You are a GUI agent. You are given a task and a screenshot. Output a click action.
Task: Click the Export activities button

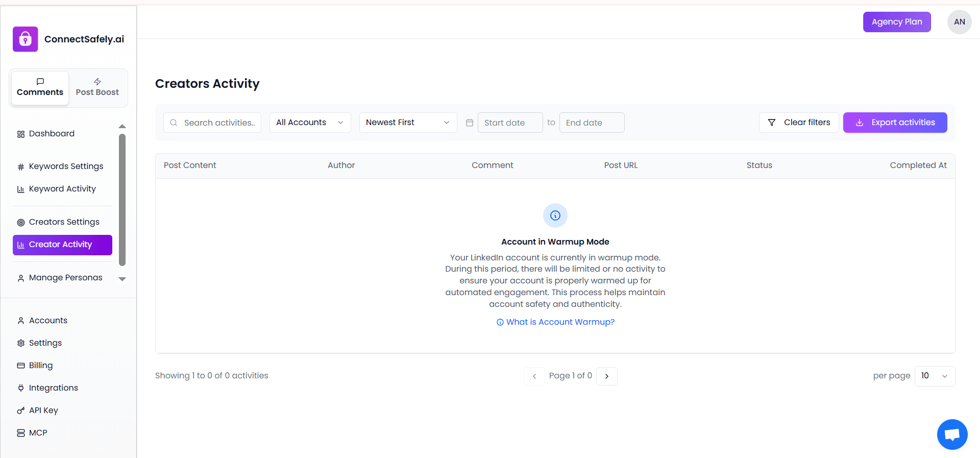[x=895, y=123]
